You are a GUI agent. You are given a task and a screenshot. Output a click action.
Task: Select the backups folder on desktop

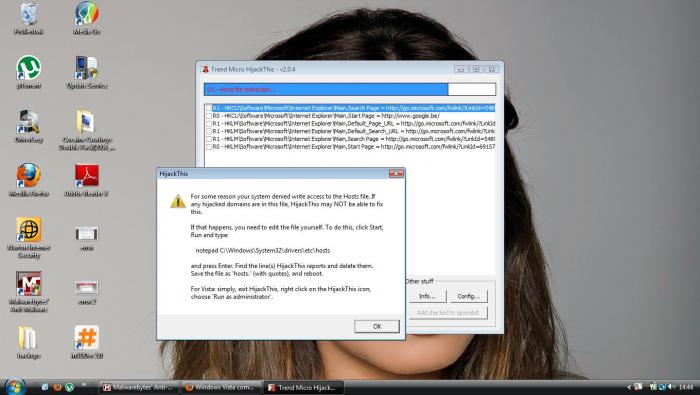tap(29, 342)
